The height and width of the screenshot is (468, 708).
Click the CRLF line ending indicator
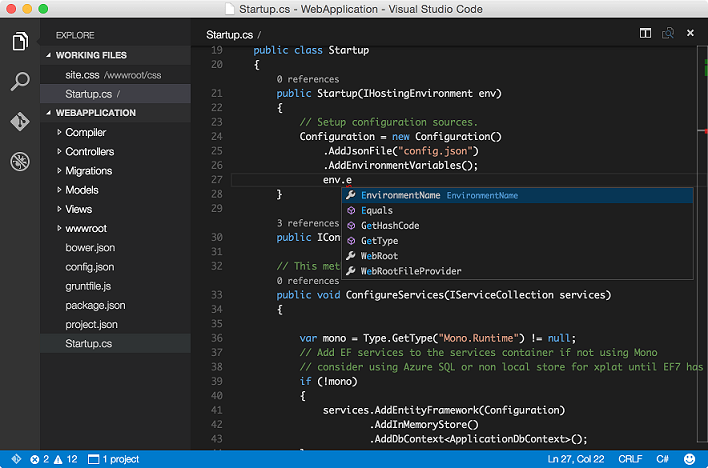631,459
